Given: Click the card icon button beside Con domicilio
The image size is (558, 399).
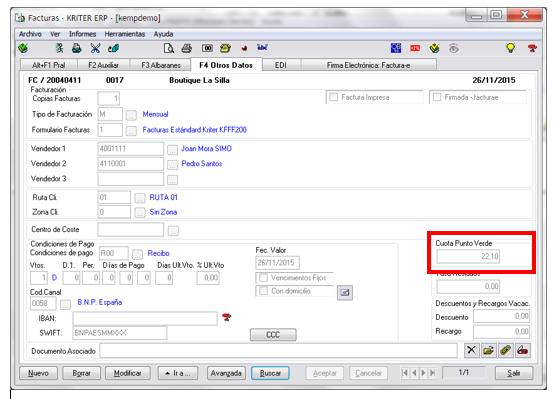Looking at the screenshot, I should click(345, 293).
